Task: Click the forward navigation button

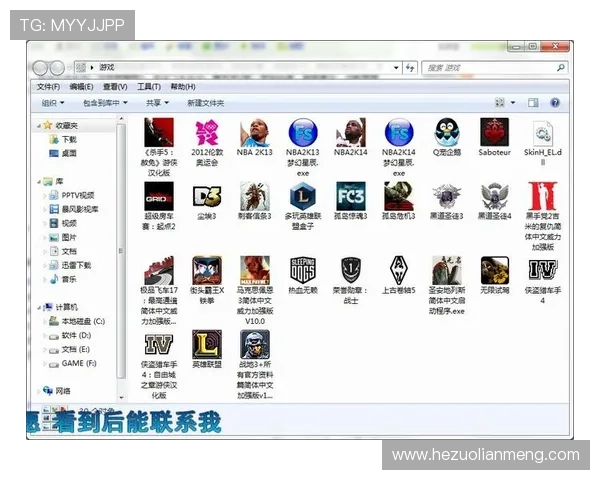Action: 57,68
